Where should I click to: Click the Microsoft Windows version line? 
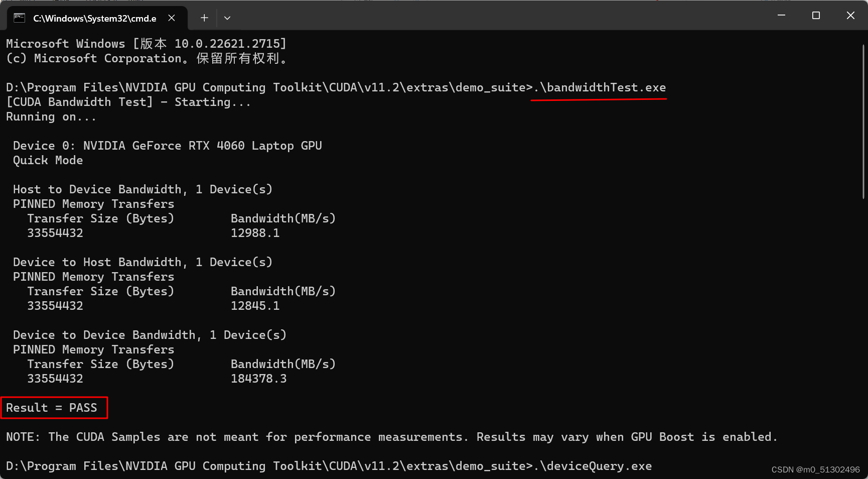[146, 43]
